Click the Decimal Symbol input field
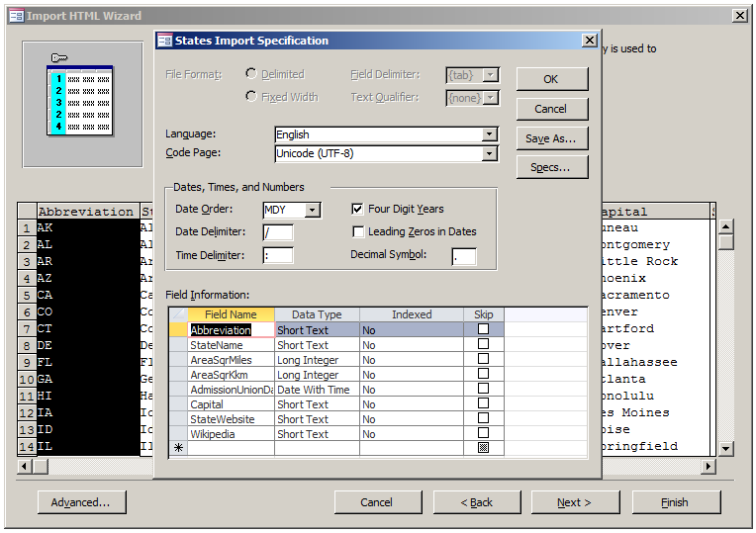This screenshot has height=533, width=756. point(464,257)
